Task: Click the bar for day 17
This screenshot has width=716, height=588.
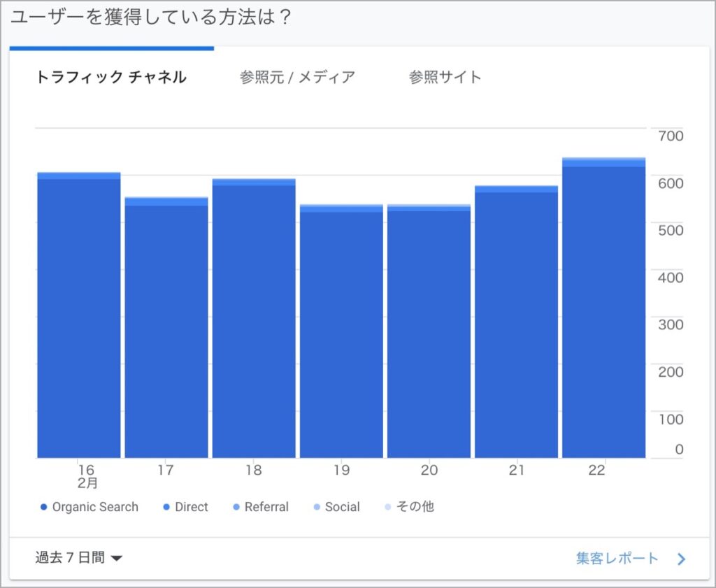Action: click(x=166, y=327)
